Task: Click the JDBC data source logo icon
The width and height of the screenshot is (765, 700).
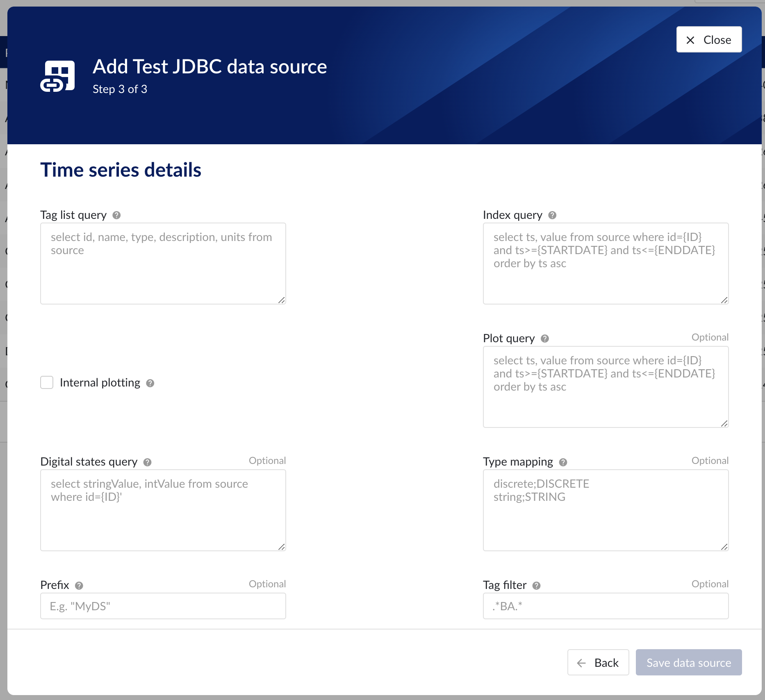Action: 58,75
